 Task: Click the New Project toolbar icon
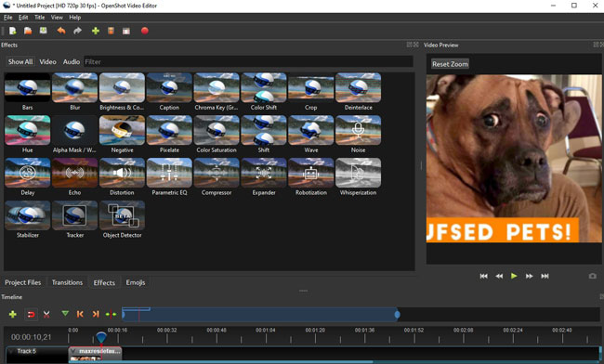(13, 31)
